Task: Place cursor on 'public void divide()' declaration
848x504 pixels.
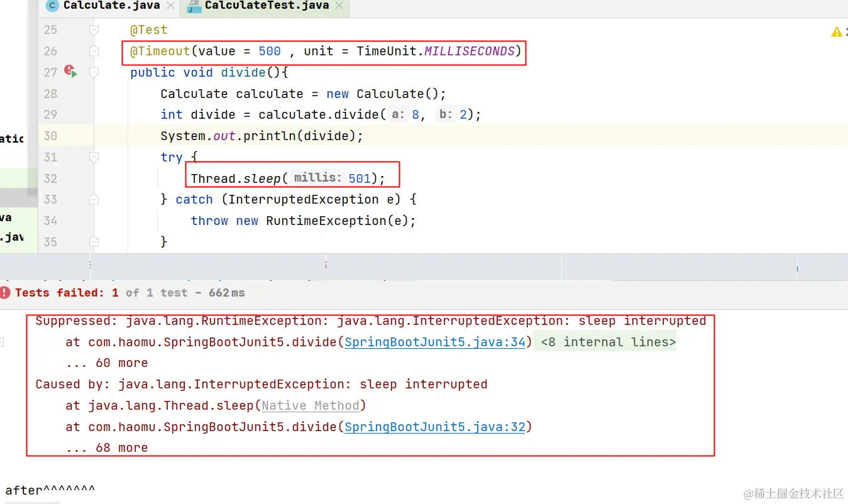Action: point(209,72)
